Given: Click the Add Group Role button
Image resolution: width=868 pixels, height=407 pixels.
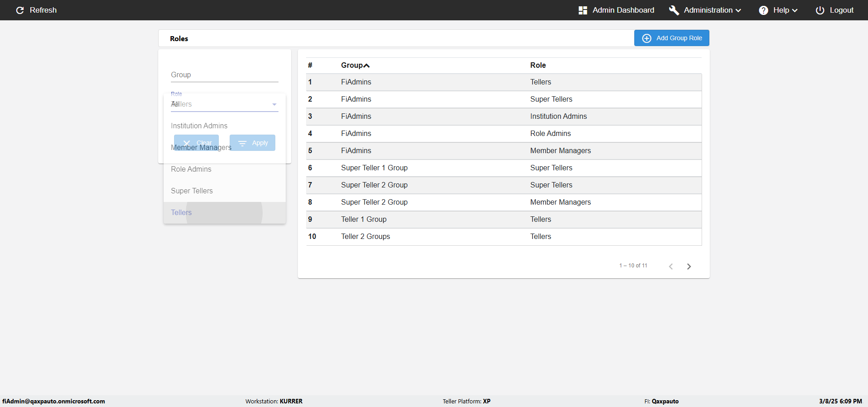Looking at the screenshot, I should (672, 38).
